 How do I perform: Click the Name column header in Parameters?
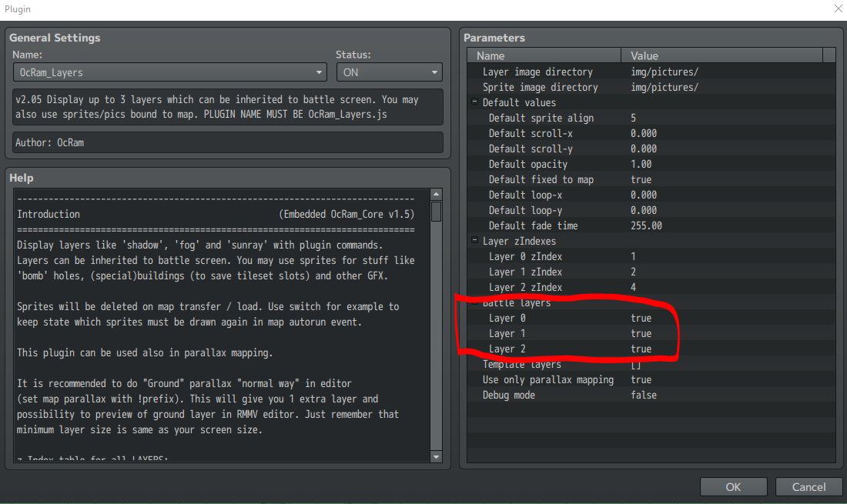544,55
